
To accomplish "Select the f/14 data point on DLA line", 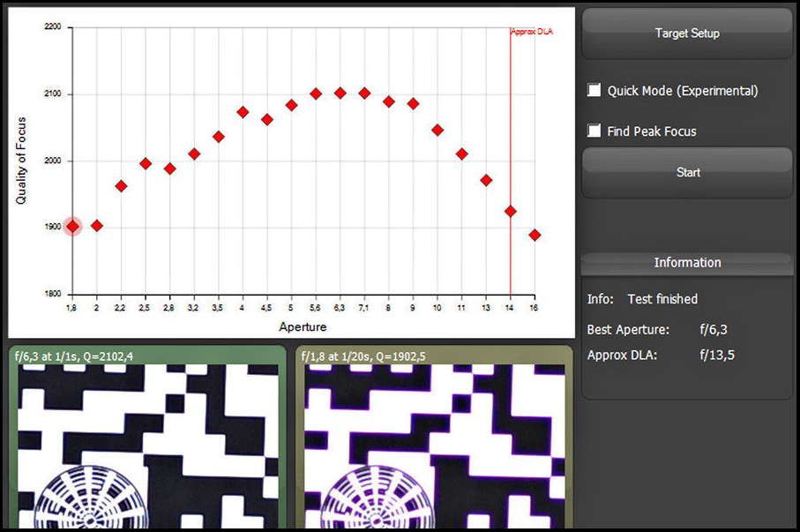I will [x=510, y=211].
